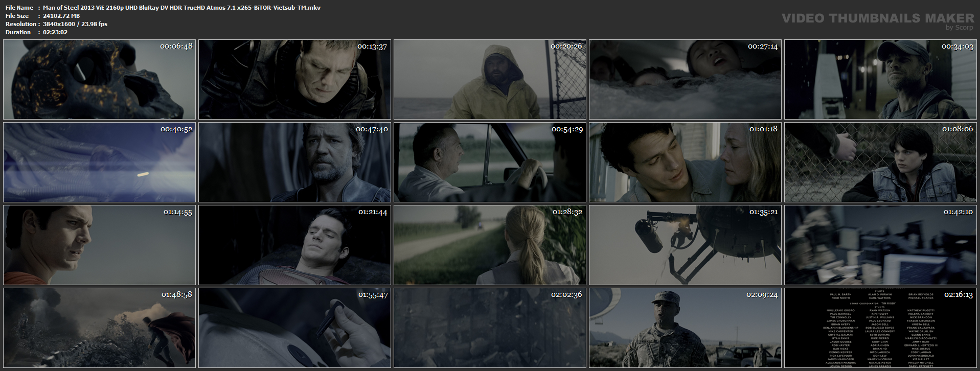Choose the soldier frame at 02:09:24
This screenshot has width=980, height=371.
coord(685,328)
